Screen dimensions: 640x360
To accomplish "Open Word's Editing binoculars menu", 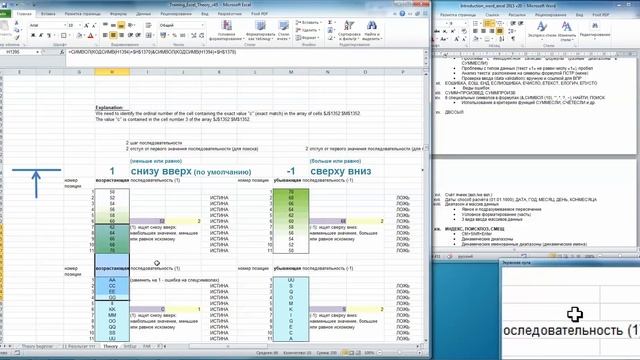I will (x=595, y=26).
